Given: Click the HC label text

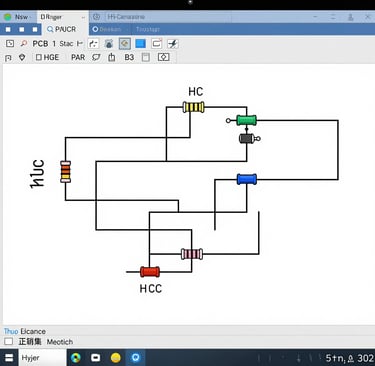Looking at the screenshot, I should 196,92.
